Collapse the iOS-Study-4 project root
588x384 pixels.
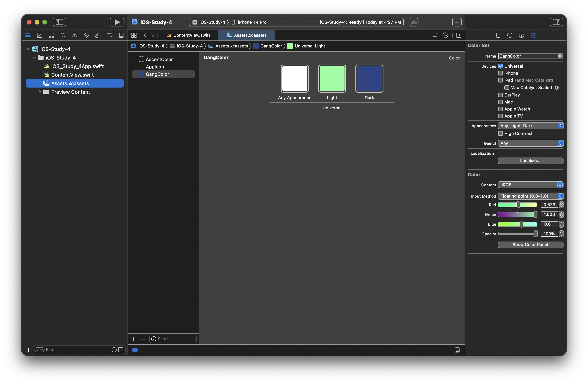(x=29, y=49)
